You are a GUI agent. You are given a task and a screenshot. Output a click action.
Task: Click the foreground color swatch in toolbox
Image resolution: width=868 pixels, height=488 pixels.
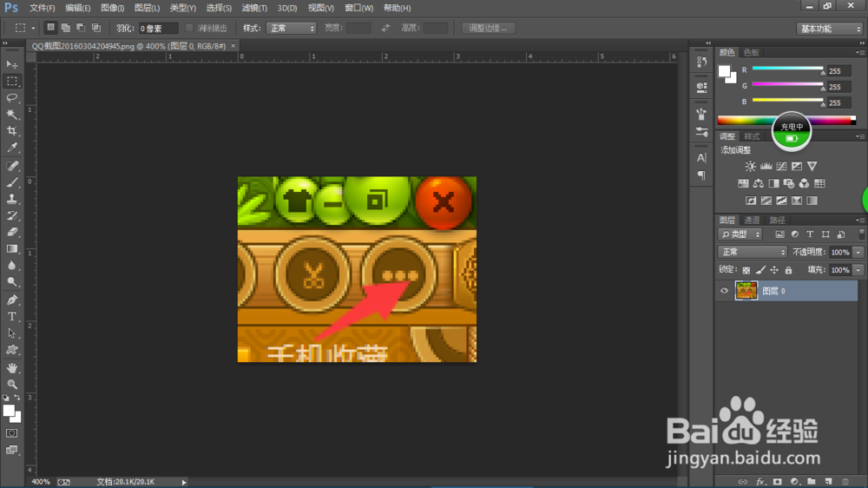click(9, 411)
